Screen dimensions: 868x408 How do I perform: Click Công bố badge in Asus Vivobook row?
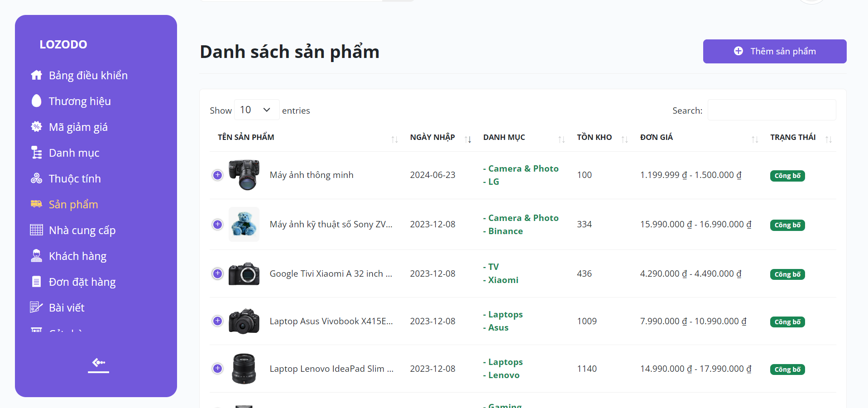coord(787,322)
